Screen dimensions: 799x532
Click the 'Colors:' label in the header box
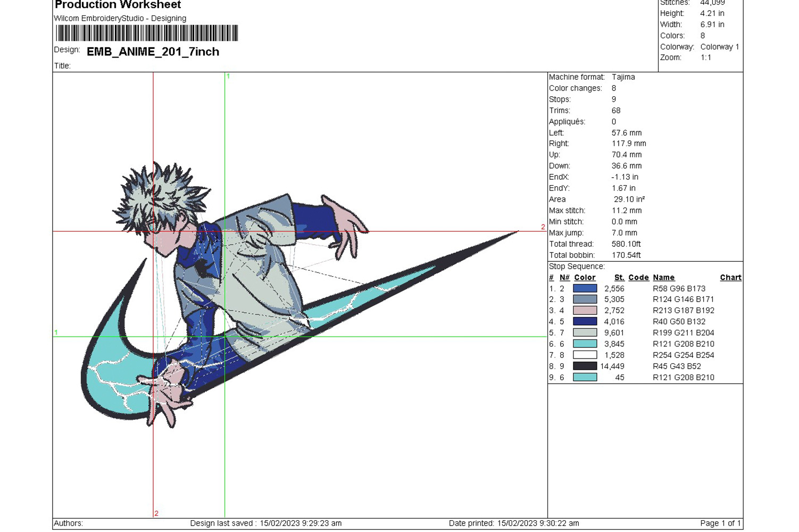coord(672,36)
